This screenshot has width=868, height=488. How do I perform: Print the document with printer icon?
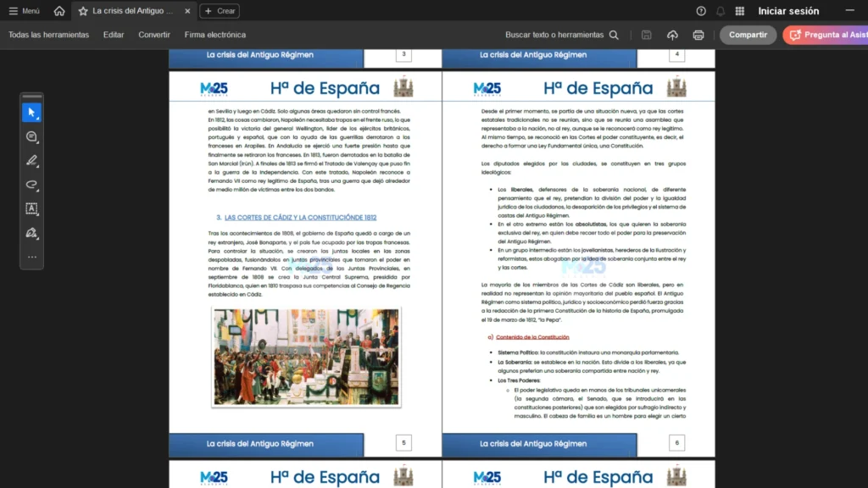pos(698,35)
